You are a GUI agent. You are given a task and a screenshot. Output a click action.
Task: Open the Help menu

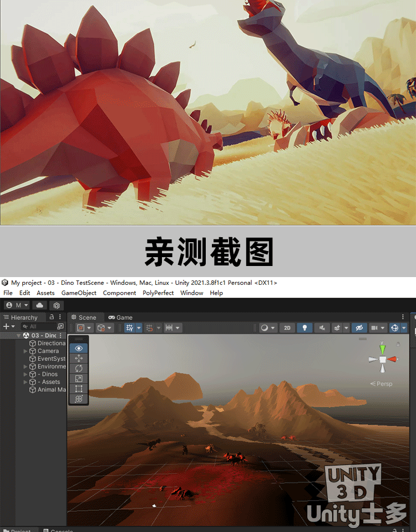[x=216, y=293]
